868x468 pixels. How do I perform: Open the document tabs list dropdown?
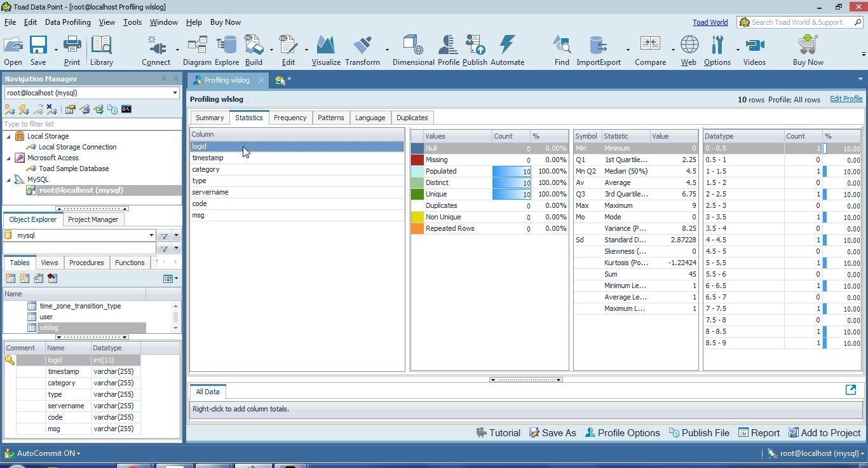click(860, 79)
